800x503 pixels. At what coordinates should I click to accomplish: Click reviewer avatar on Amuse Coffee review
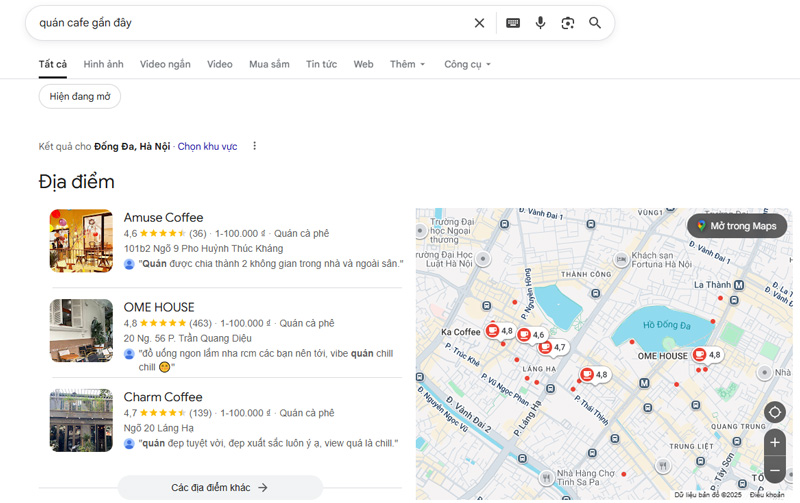(x=129, y=264)
